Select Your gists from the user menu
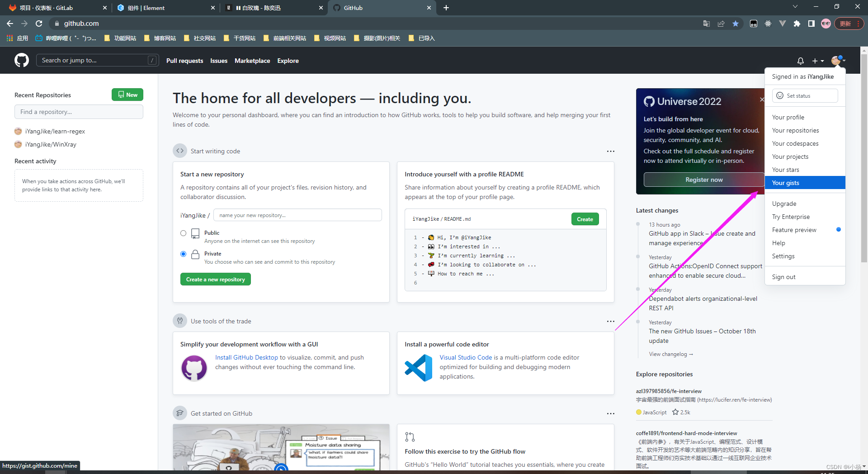 click(x=805, y=183)
